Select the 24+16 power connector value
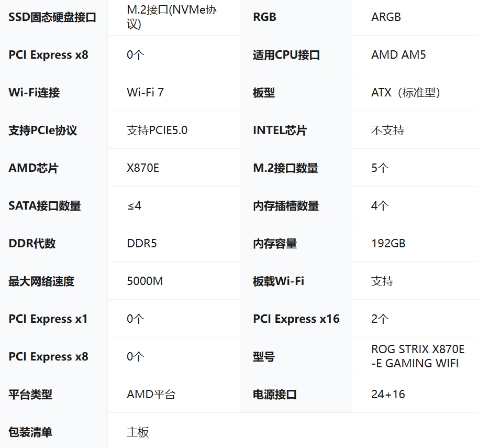Image resolution: width=478 pixels, height=448 pixels. point(388,395)
